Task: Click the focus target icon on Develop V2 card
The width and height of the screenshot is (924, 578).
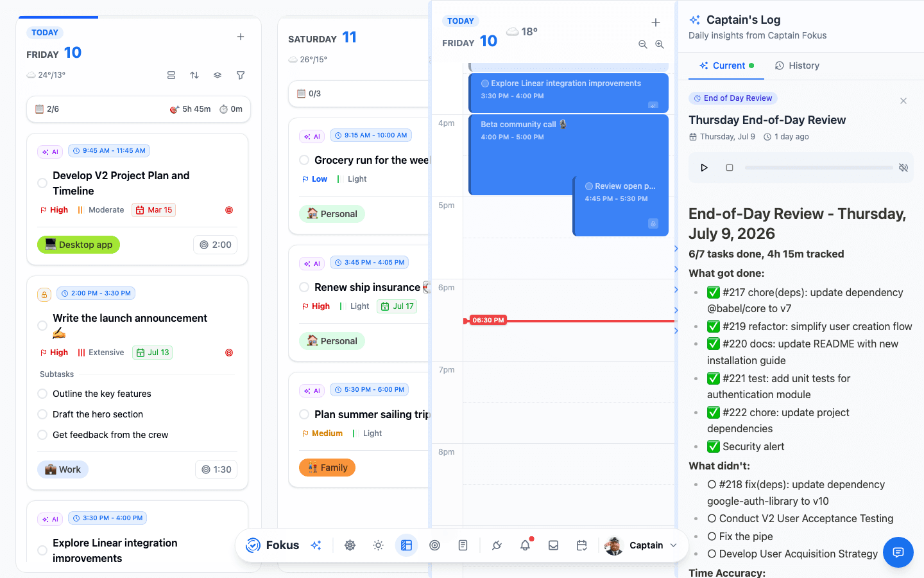Action: click(229, 210)
